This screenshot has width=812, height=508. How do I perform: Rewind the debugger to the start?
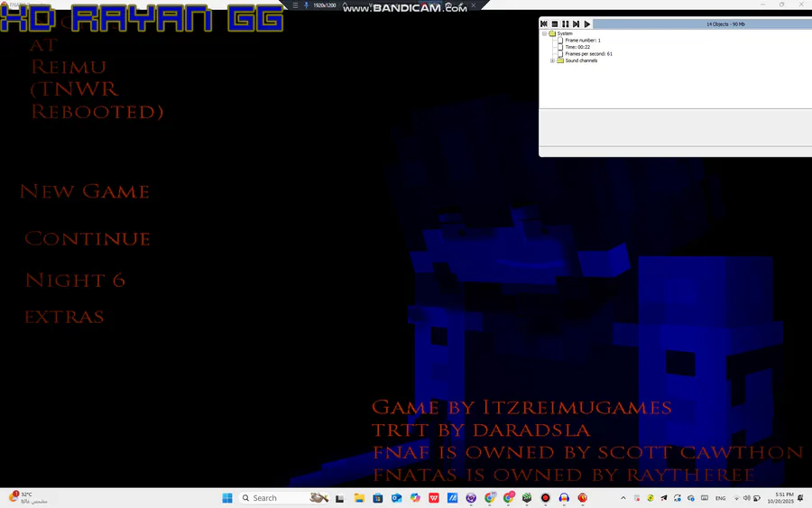click(x=544, y=23)
